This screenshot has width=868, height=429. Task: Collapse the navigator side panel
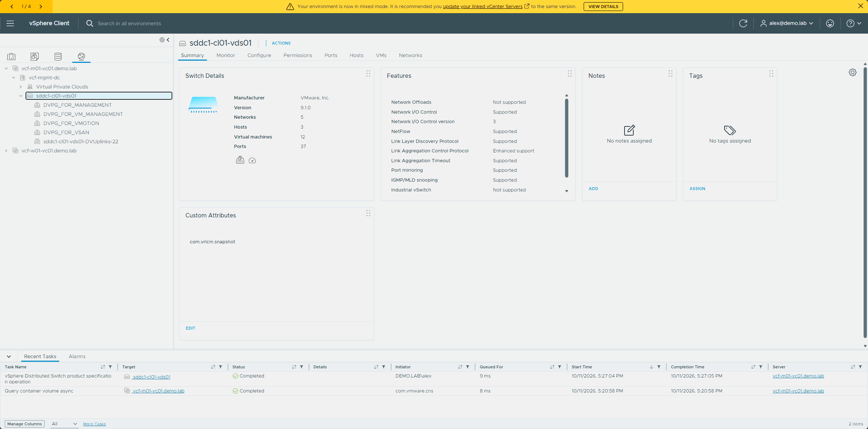pyautogui.click(x=168, y=40)
